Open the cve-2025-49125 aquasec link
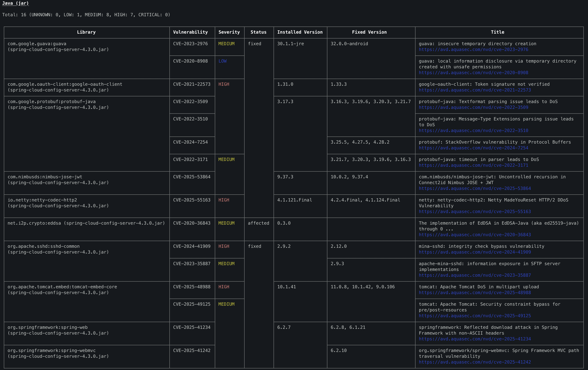 (x=475, y=316)
